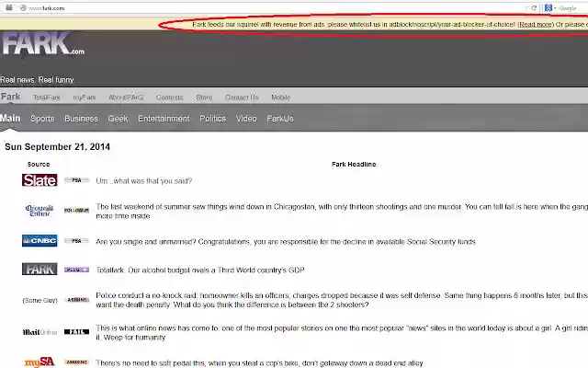Open the stolen cop's bike headline
Viewport: 588px width, 368px height.
(x=259, y=363)
